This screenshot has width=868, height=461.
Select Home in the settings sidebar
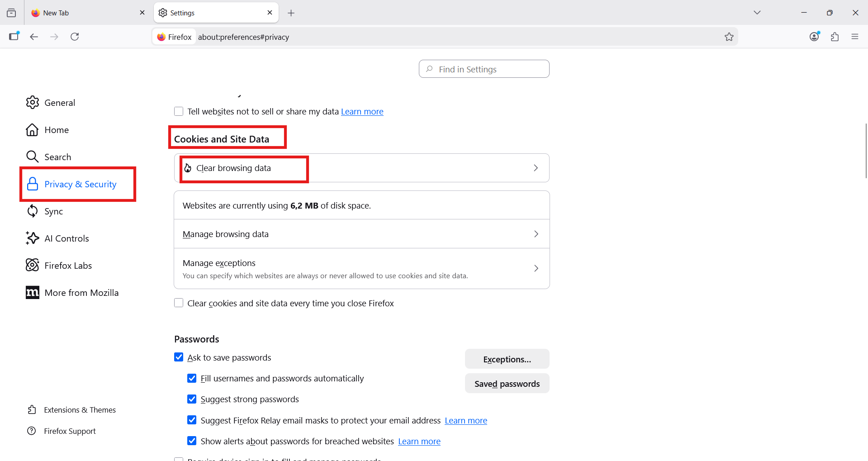(x=57, y=130)
